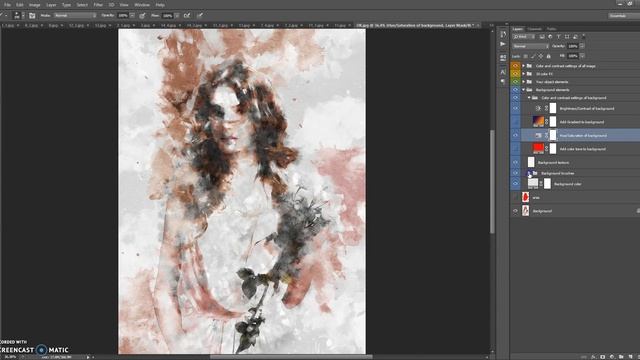Open the Filter menu

pyautogui.click(x=98, y=5)
